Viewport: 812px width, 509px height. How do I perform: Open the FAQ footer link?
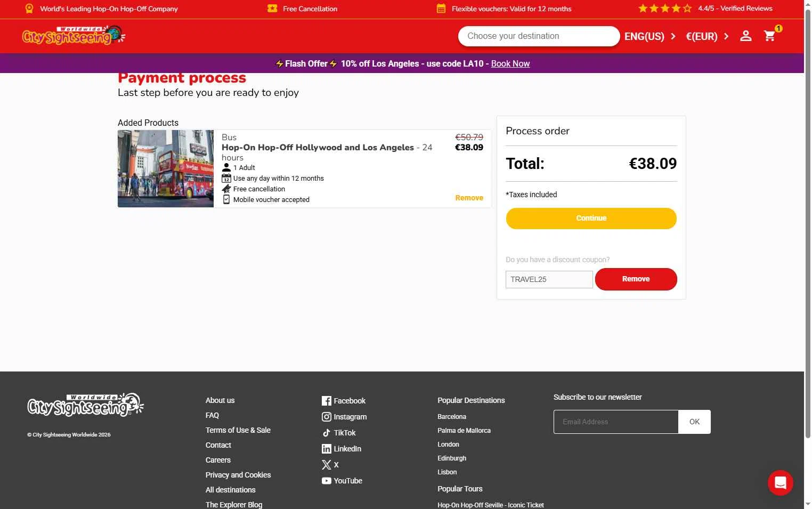(x=212, y=415)
